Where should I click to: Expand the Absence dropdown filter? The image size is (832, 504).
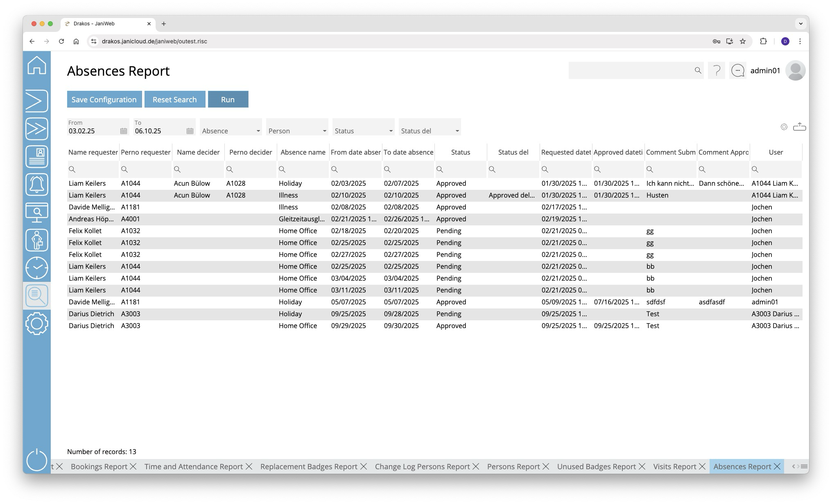pyautogui.click(x=231, y=131)
